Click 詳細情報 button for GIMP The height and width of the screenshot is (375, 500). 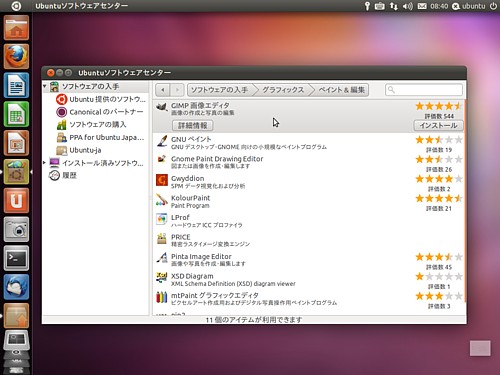coord(193,126)
